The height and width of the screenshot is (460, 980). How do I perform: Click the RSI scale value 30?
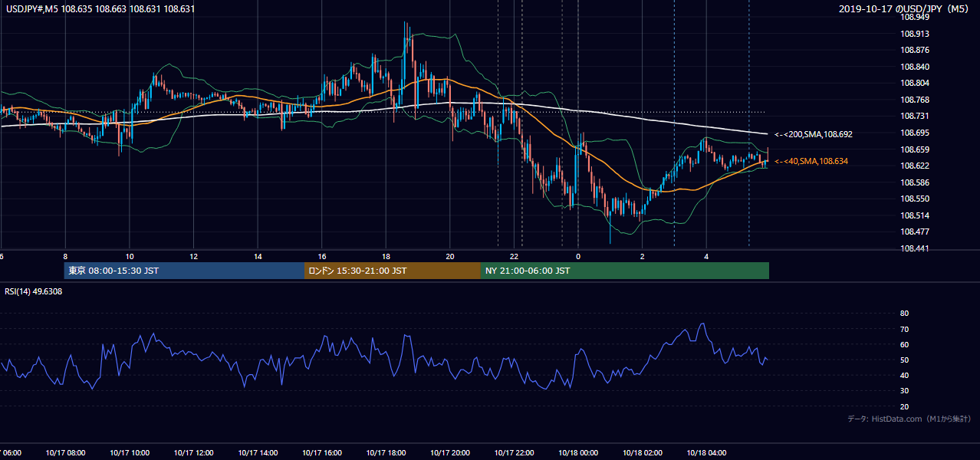[904, 391]
